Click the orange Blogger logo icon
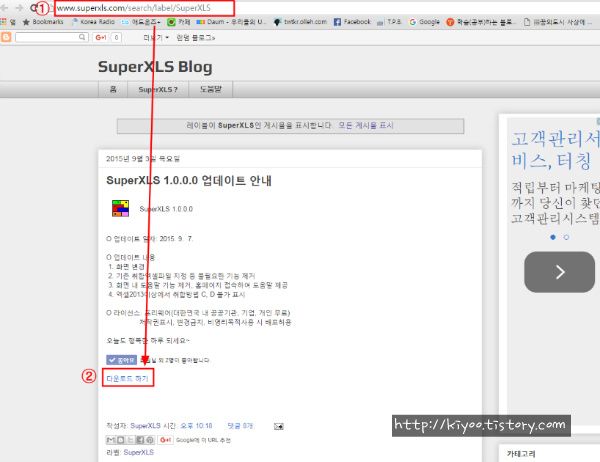This screenshot has height=462, width=600. coord(6,37)
